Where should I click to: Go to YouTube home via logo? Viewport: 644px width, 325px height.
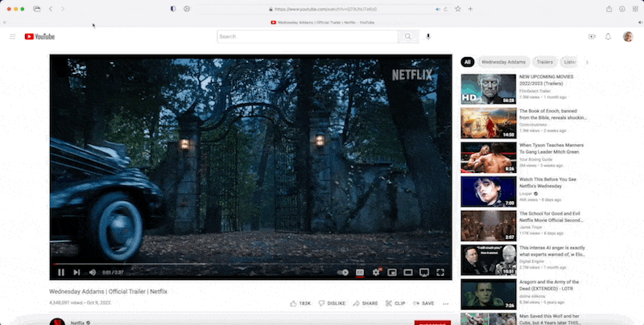click(x=39, y=36)
